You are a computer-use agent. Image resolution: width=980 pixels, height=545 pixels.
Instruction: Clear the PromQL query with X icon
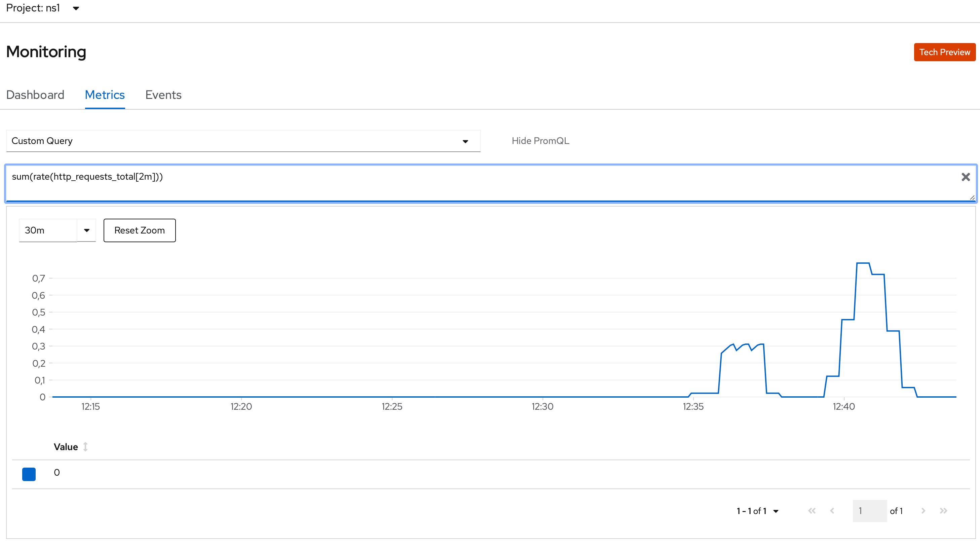(x=965, y=177)
